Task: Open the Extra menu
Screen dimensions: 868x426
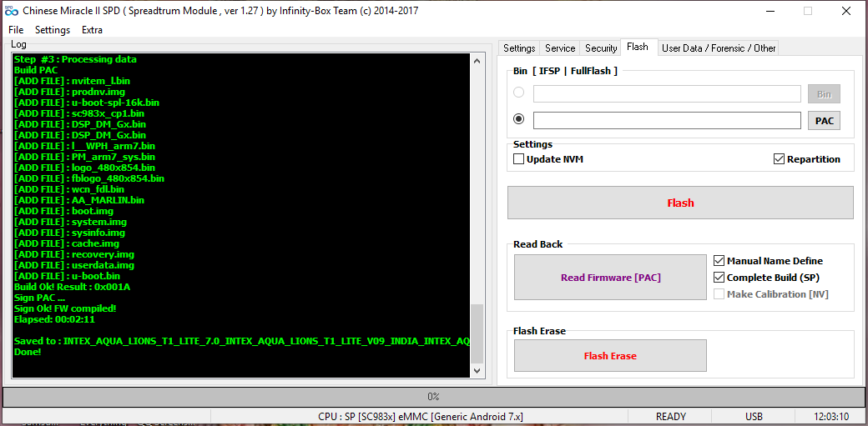Action: (92, 30)
